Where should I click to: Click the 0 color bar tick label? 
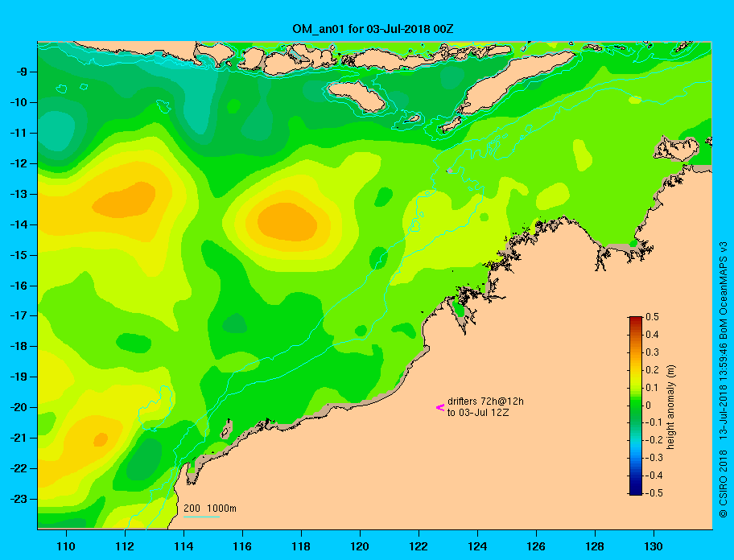click(x=649, y=406)
